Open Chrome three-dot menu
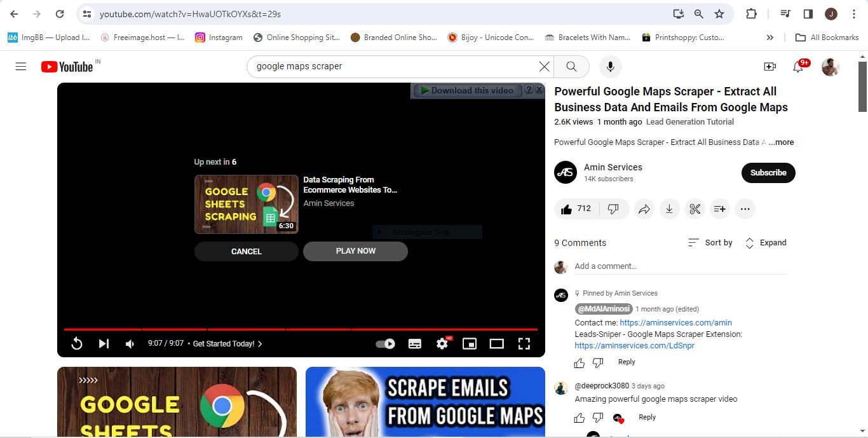Image resolution: width=868 pixels, height=438 pixels. [854, 13]
